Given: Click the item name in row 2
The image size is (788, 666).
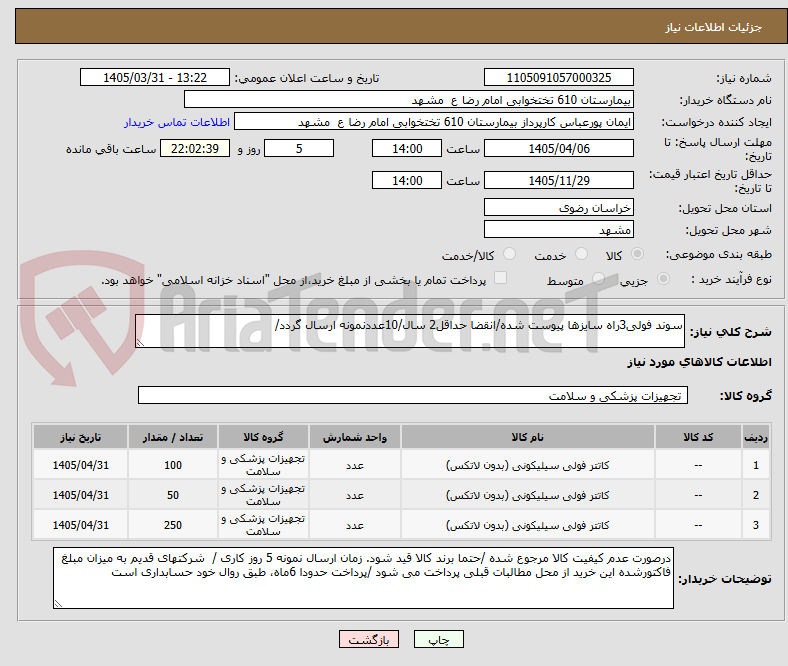Looking at the screenshot, I should click(x=528, y=496).
